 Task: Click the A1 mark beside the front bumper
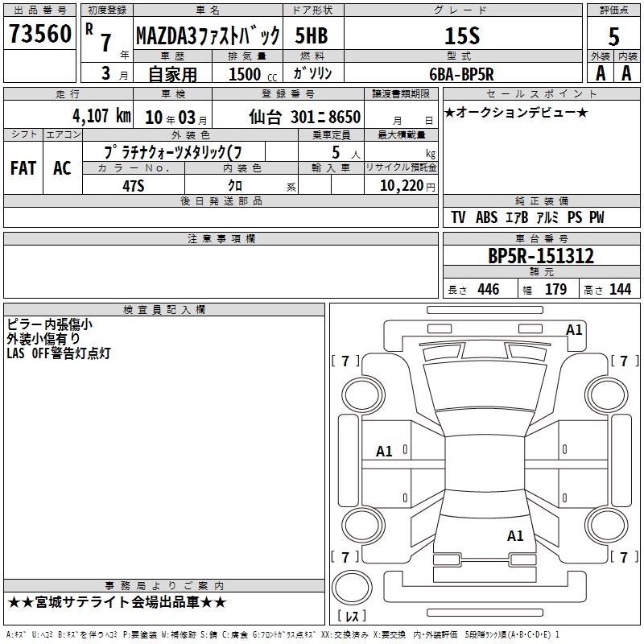coord(574,329)
